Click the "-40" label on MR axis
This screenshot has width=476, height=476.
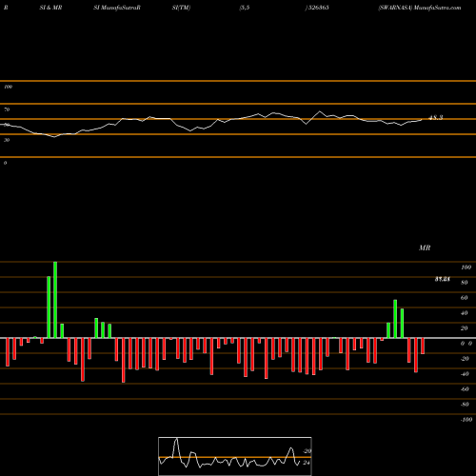pyautogui.click(x=465, y=374)
